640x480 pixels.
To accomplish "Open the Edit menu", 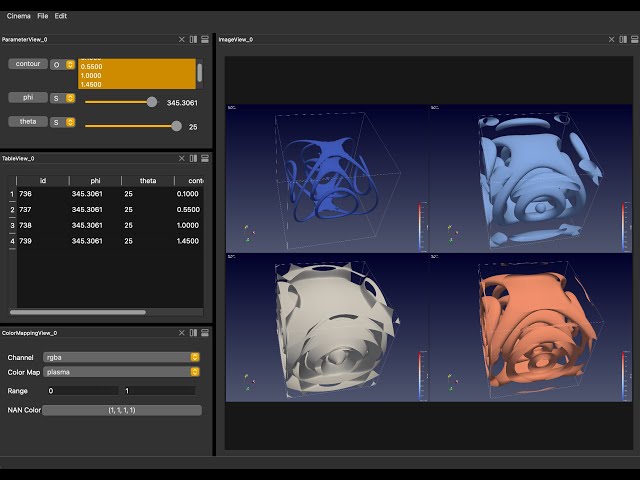I will (x=60, y=16).
